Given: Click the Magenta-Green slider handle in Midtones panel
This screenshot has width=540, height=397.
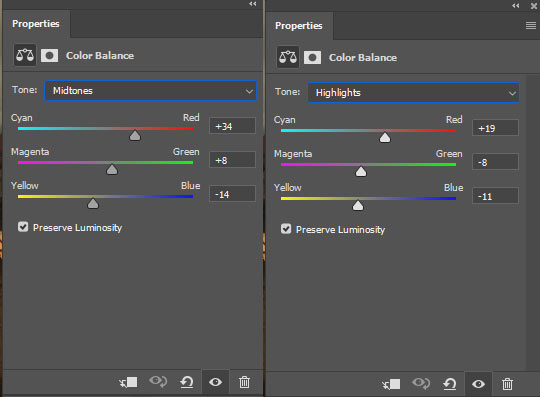Looking at the screenshot, I should pyautogui.click(x=112, y=169).
